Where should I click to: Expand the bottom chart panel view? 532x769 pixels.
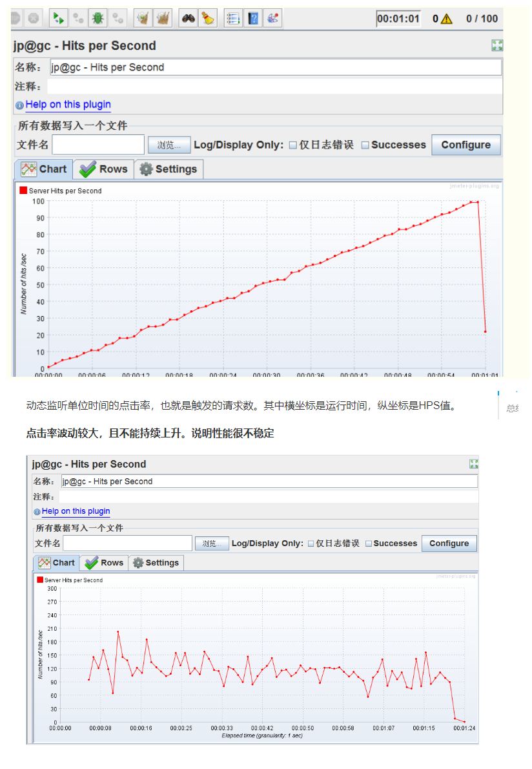point(474,464)
